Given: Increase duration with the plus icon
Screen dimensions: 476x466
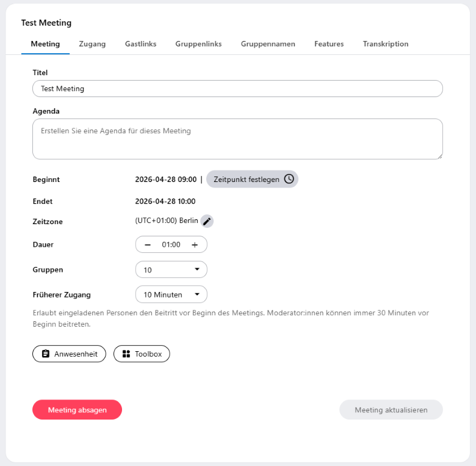Looking at the screenshot, I should [x=195, y=244].
